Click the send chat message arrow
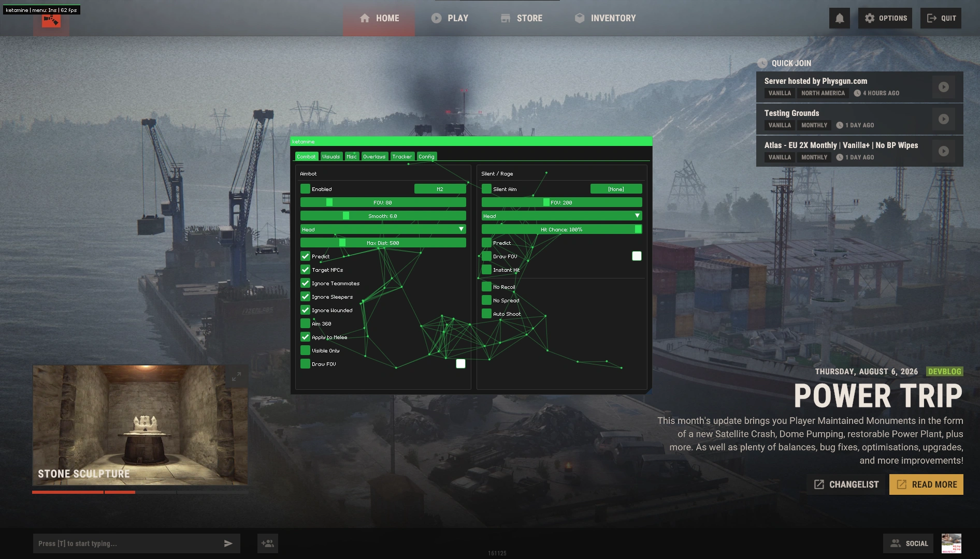 point(228,543)
